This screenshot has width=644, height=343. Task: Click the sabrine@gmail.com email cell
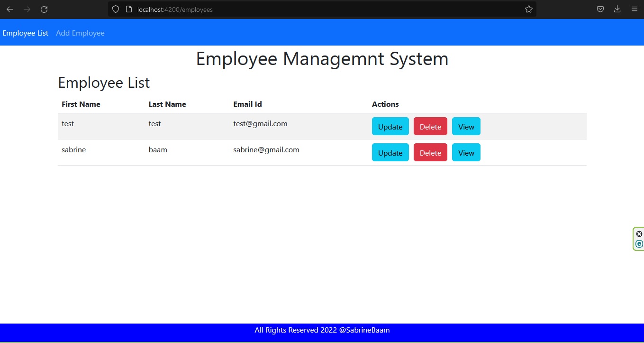(x=266, y=150)
